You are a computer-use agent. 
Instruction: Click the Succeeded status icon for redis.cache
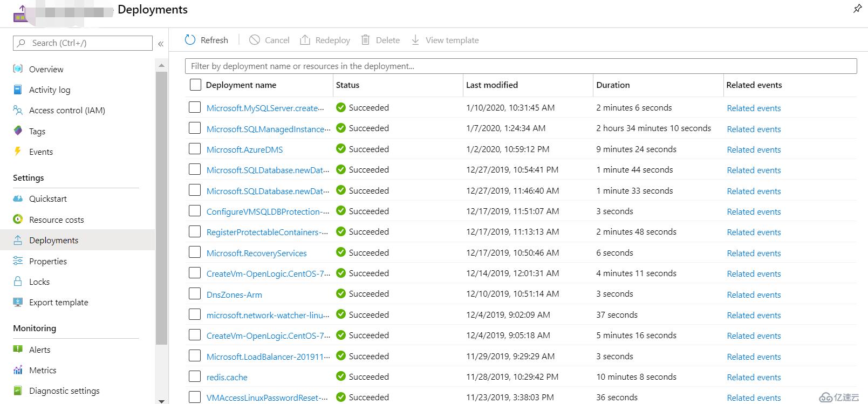341,376
